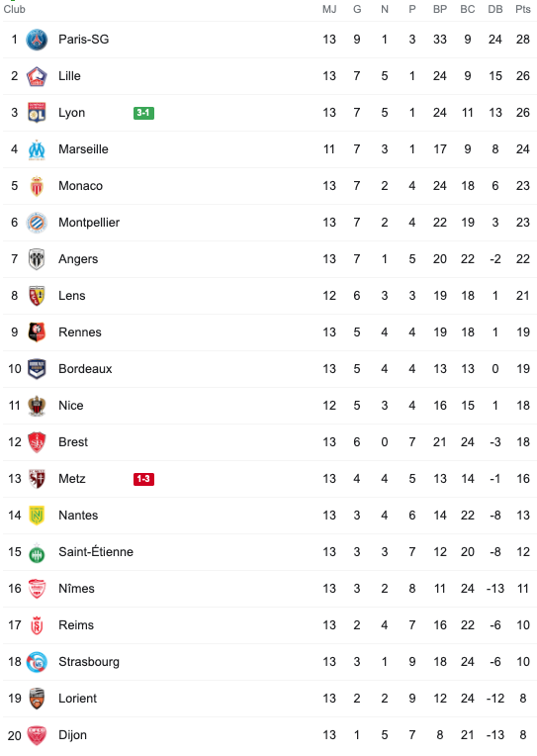This screenshot has width=537, height=756.
Task: Click the Saint-Étienne green crest
Action: 37,553
